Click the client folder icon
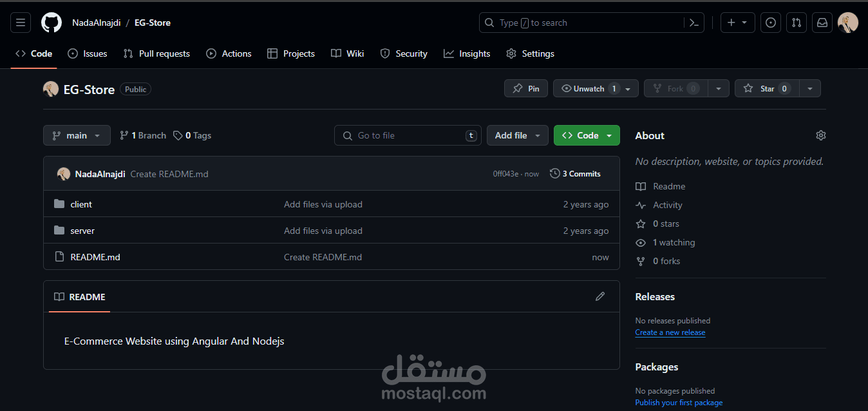The height and width of the screenshot is (411, 868). click(x=59, y=204)
